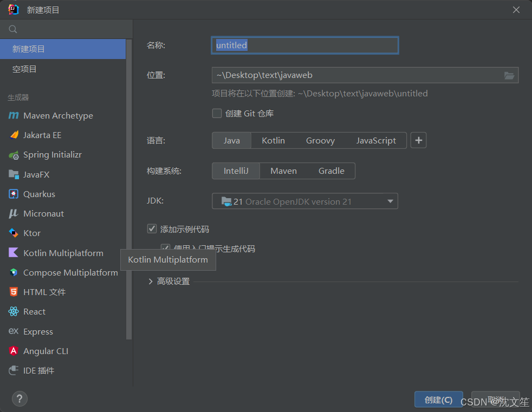Click the Create (C) button
Viewport: 532px width, 412px height.
439,400
